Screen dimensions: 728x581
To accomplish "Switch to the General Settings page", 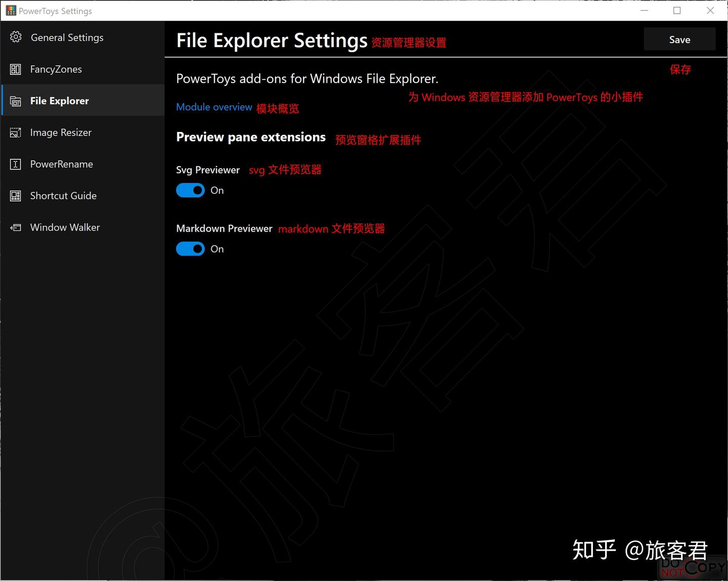I will click(x=67, y=37).
